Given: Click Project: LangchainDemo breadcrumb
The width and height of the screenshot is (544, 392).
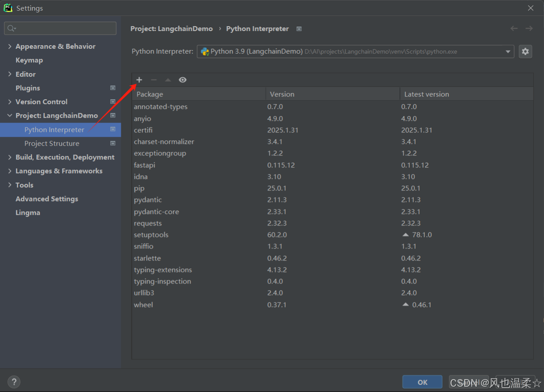Looking at the screenshot, I should pos(171,29).
